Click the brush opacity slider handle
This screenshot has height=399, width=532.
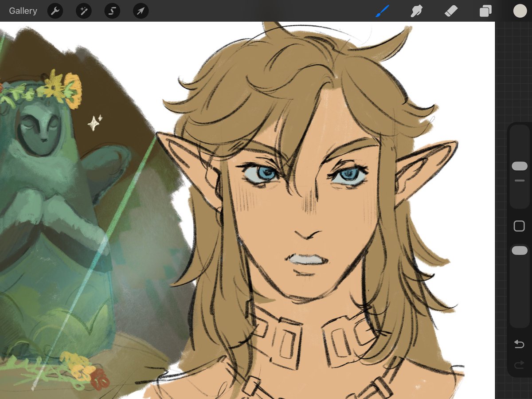[x=519, y=250]
